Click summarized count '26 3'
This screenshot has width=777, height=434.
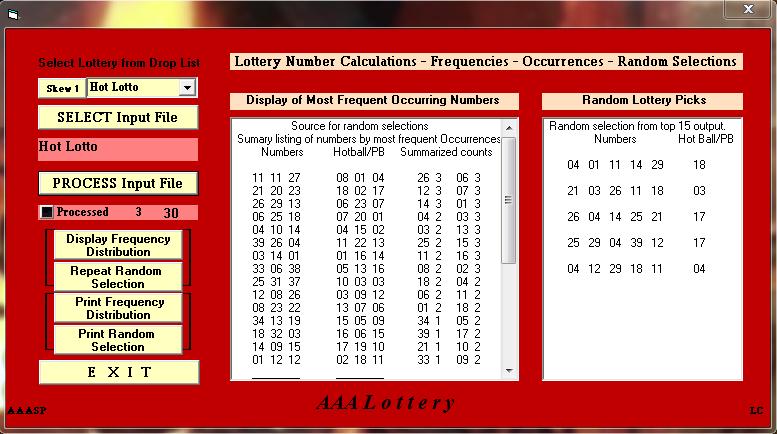429,178
